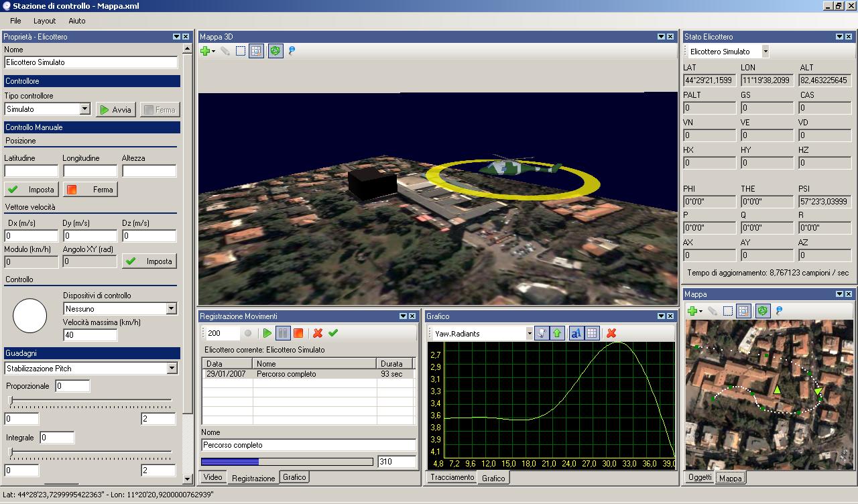Click the Imposta button under Posizione
This screenshot has width=858, height=504.
pos(32,190)
